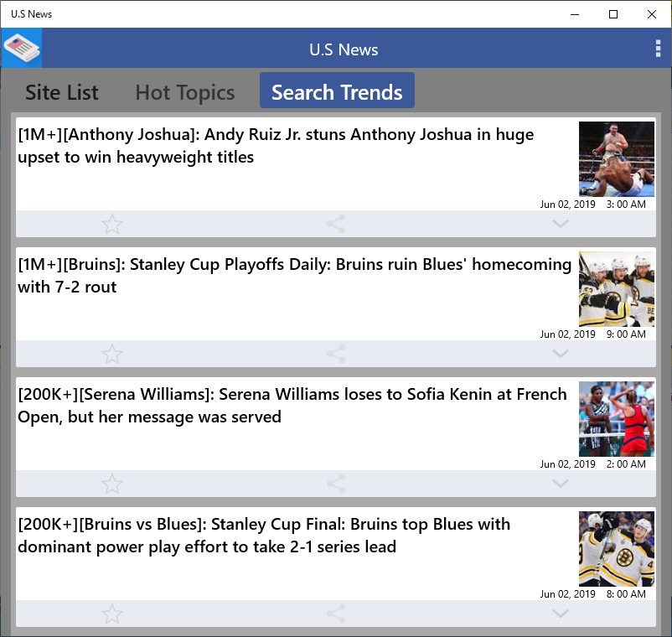The width and height of the screenshot is (672, 637).
Task: Close the U.S News window
Action: (652, 14)
